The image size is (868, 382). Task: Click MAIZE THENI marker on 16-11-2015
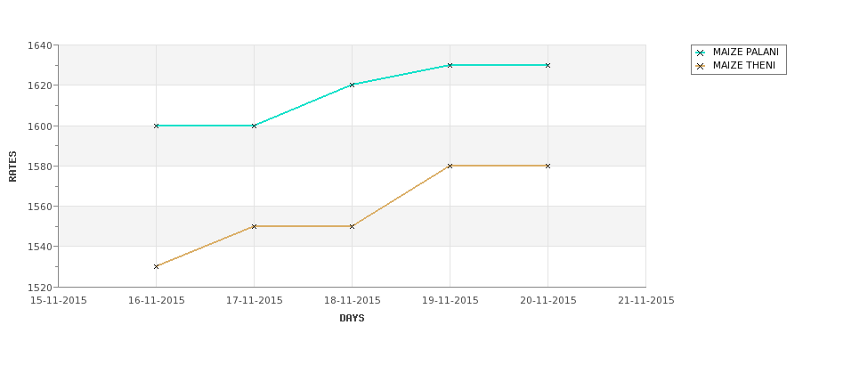[156, 266]
